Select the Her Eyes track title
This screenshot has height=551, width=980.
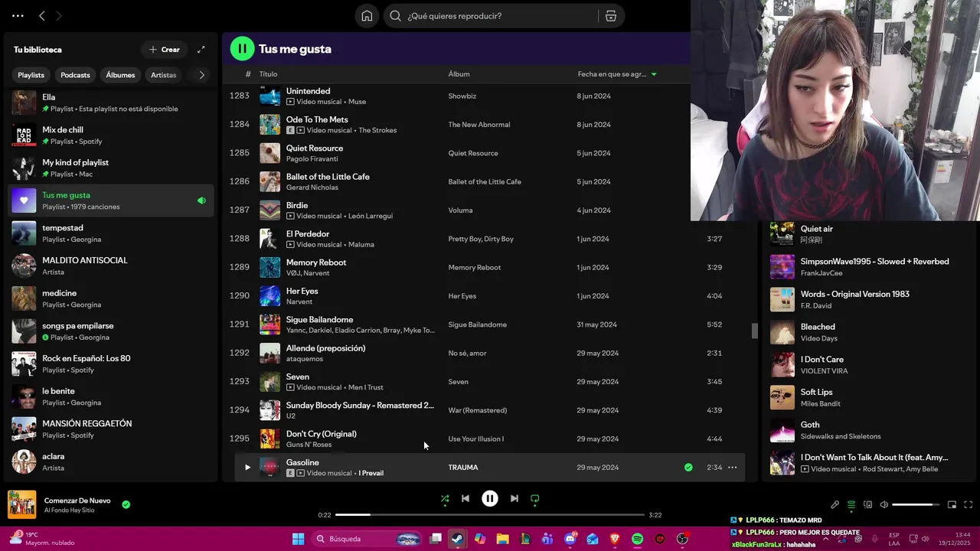pos(302,291)
